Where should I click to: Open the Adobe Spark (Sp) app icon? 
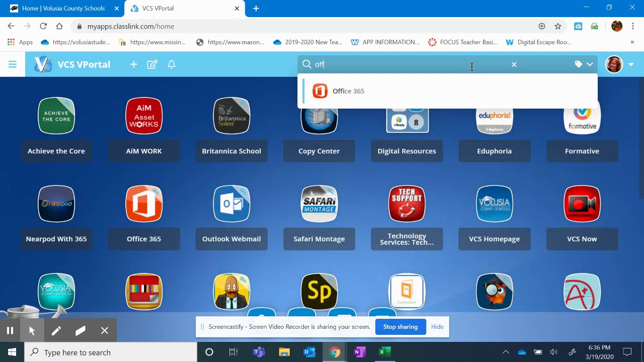[319, 292]
